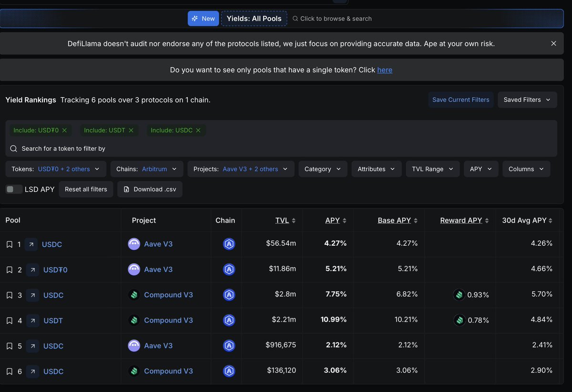572x392 pixels.
Task: Open external link arrow for row 3
Action: coord(32,295)
